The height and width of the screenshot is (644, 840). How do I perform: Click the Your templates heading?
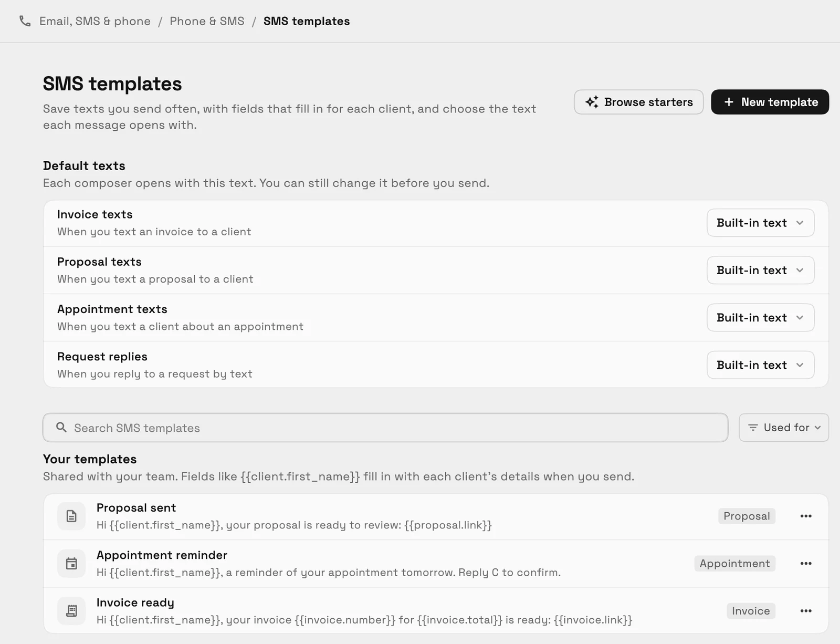click(x=90, y=459)
